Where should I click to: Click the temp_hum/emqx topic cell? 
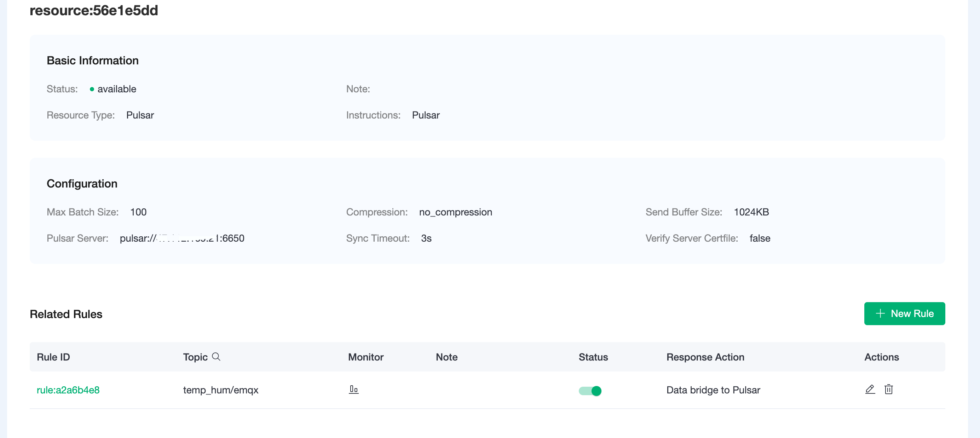click(x=221, y=390)
